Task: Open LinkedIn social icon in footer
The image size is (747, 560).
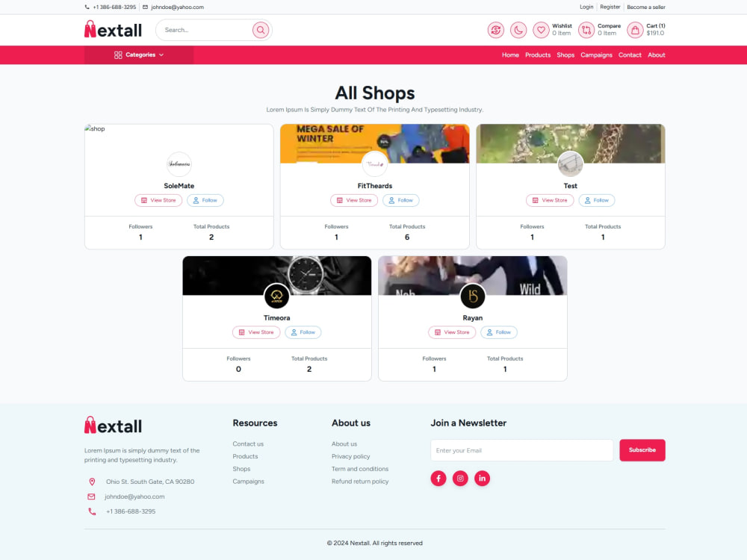Action: [482, 478]
